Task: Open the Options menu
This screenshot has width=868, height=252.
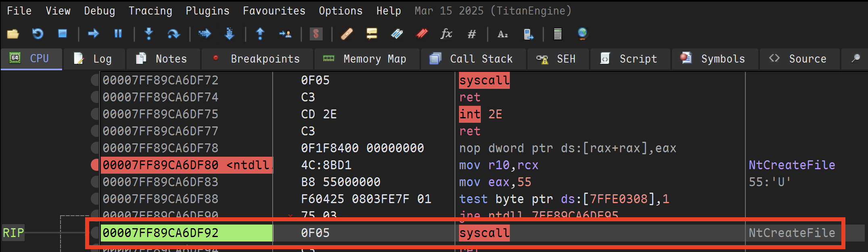Action: 341,11
